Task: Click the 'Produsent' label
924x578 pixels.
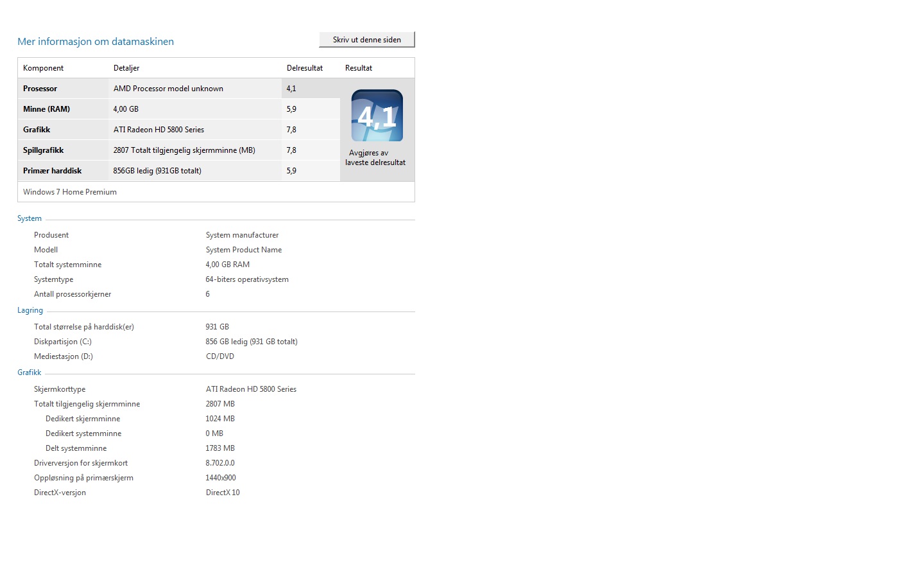Action: point(51,235)
